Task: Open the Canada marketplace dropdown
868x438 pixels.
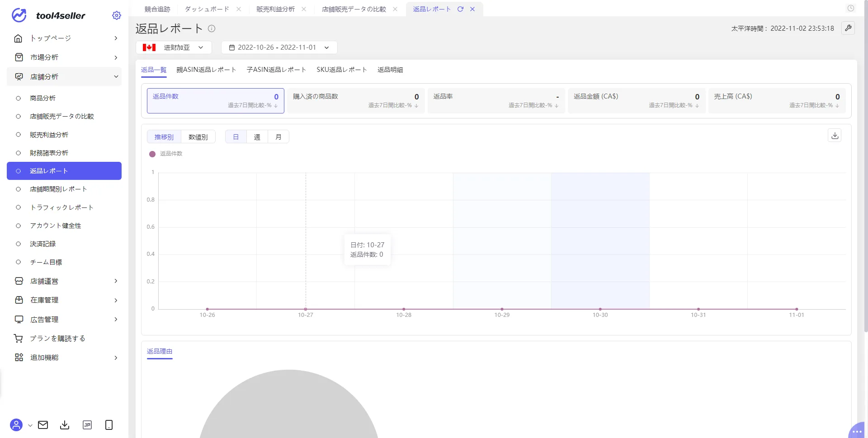Action: point(174,47)
